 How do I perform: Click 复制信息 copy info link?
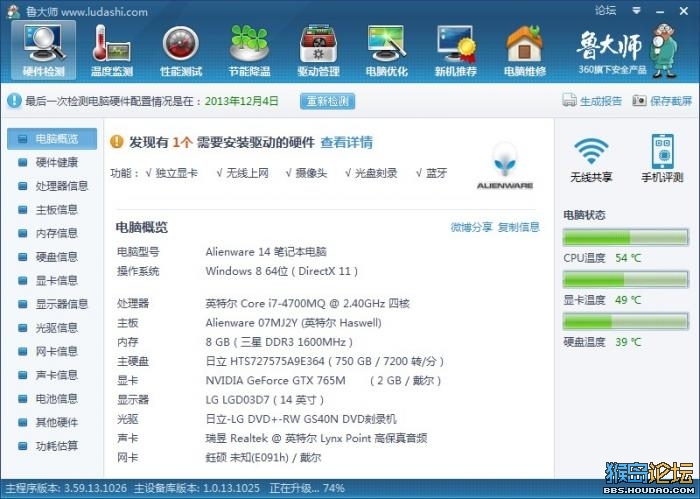pyautogui.click(x=519, y=227)
